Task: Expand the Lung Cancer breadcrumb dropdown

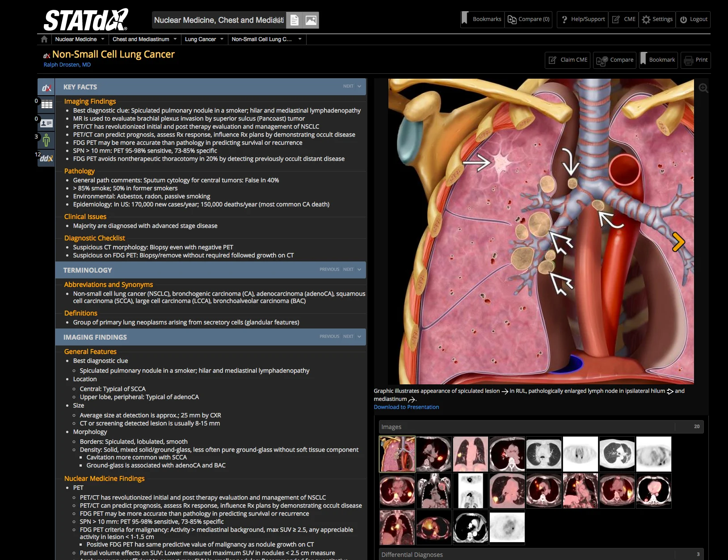Action: [x=222, y=39]
